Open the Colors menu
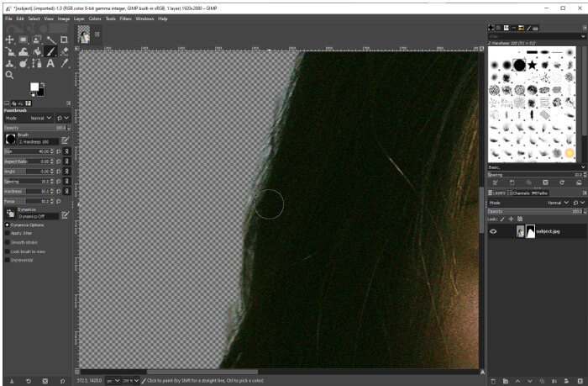 95,19
